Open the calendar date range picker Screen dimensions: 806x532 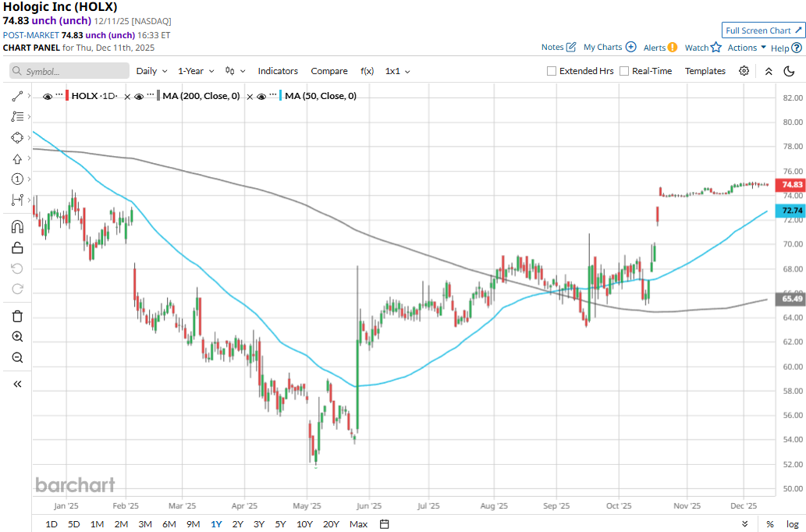(x=384, y=523)
